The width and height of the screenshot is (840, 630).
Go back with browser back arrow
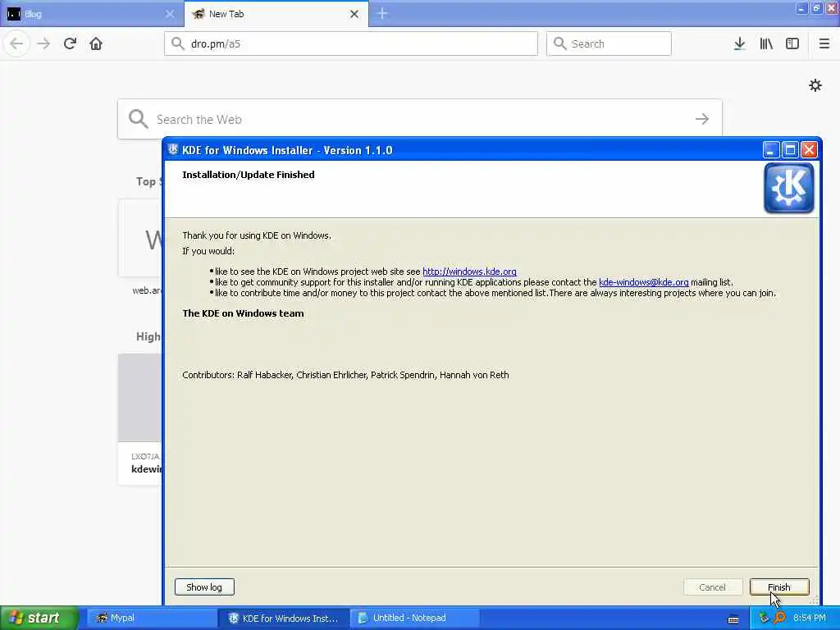16,43
